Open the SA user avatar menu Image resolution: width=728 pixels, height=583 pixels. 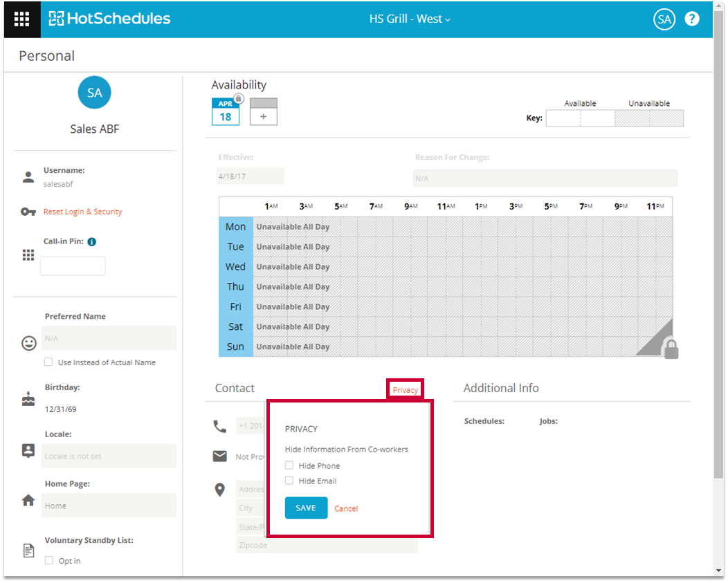664,19
